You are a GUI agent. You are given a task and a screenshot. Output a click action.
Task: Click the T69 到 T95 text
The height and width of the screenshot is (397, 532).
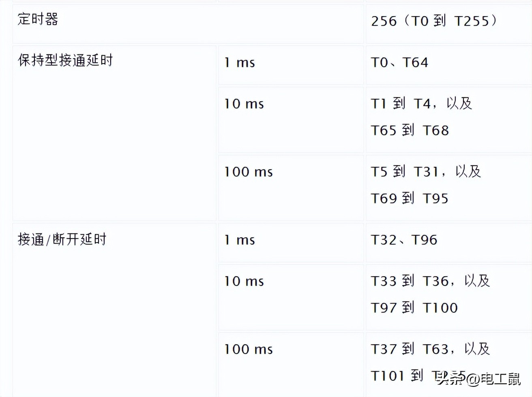click(x=410, y=198)
